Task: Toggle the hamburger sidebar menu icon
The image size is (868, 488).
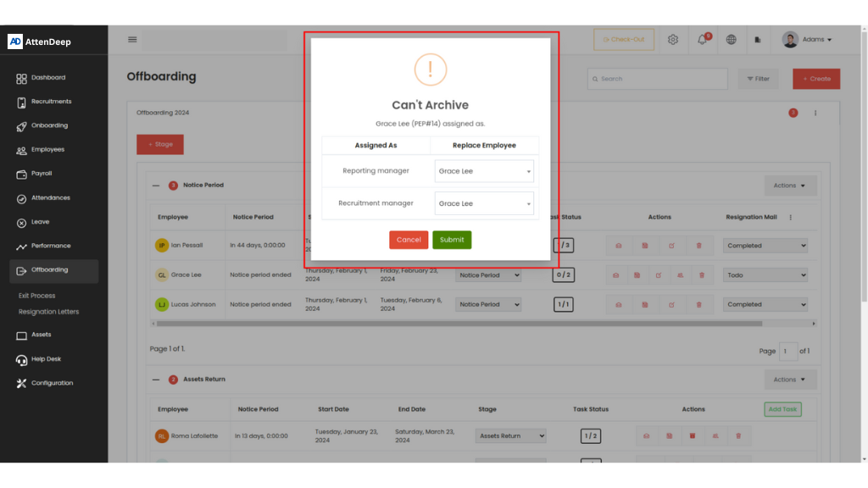Action: click(132, 39)
